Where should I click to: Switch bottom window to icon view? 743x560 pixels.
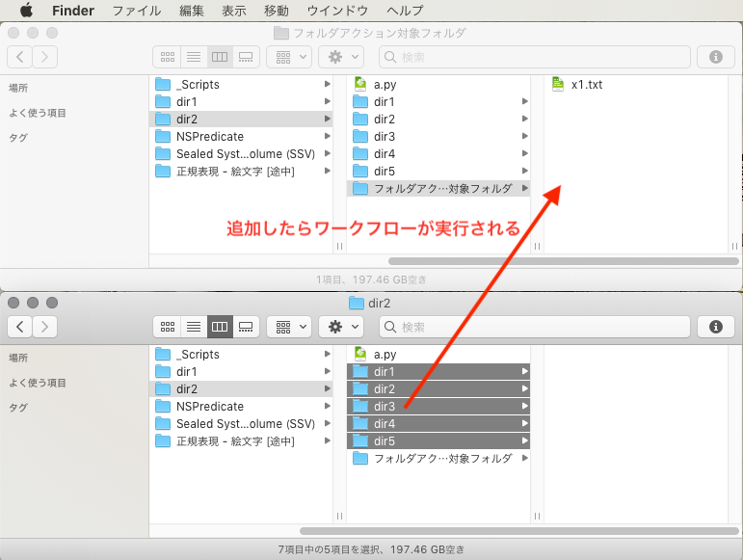167,327
